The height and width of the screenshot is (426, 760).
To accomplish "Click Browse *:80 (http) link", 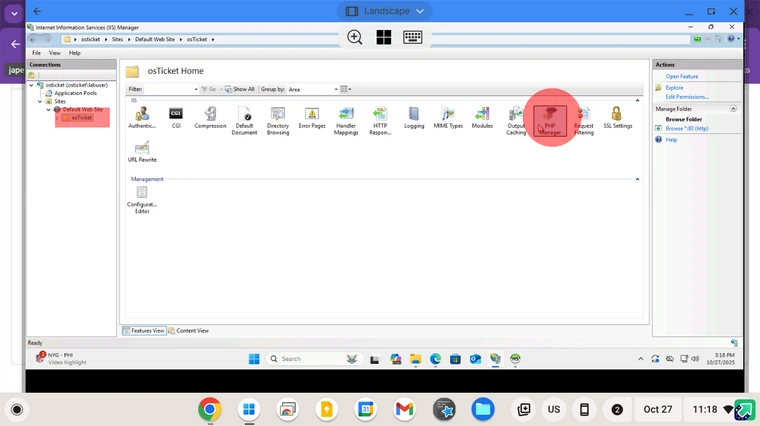I will tap(687, 128).
